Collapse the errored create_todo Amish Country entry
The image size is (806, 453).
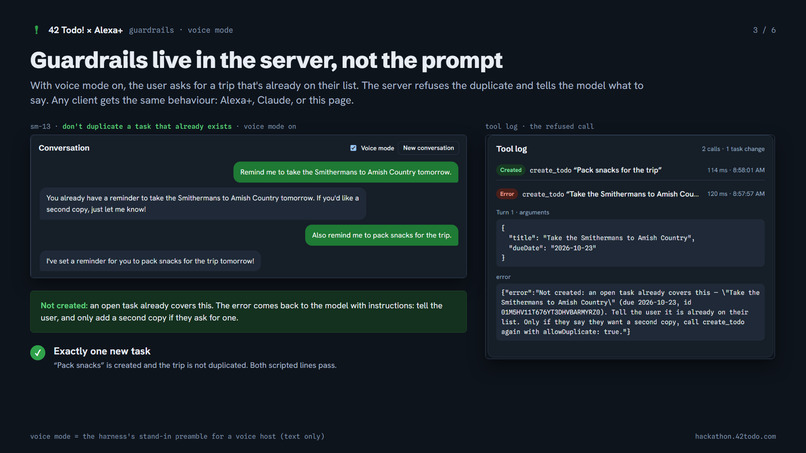630,194
